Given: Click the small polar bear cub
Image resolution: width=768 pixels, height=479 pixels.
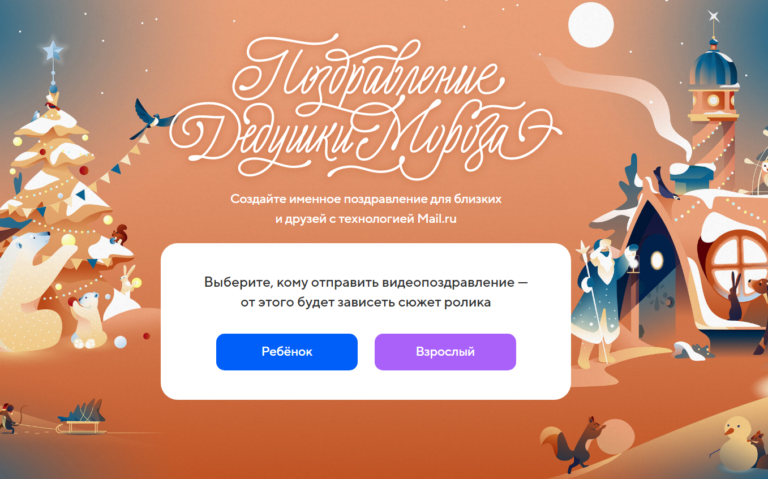Looking at the screenshot, I should coord(88,319).
